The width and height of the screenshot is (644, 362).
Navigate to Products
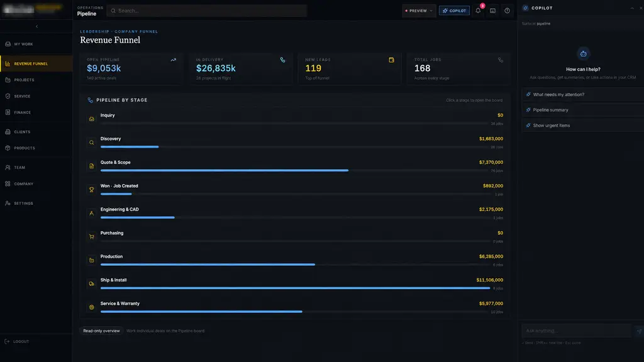(36, 148)
